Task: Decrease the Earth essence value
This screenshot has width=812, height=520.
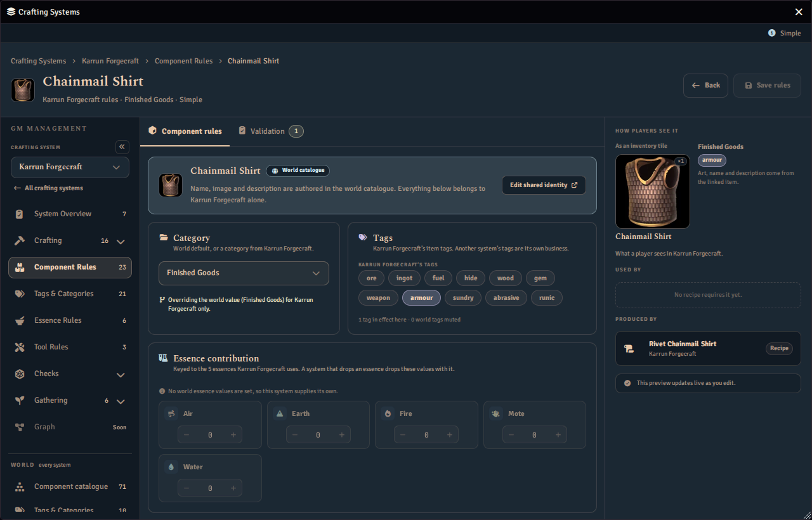Action: 294,435
